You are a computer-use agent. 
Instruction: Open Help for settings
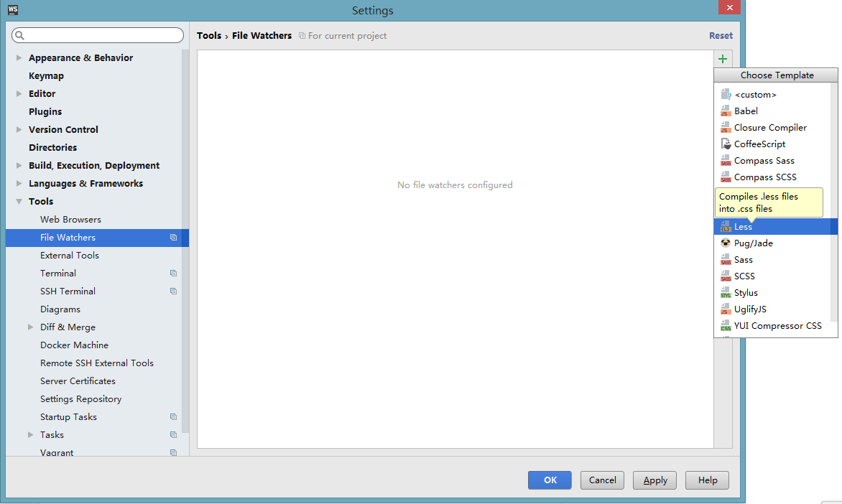click(707, 480)
